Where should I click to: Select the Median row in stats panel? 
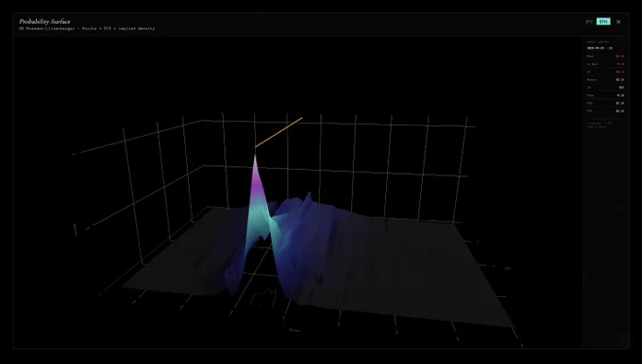605,80
